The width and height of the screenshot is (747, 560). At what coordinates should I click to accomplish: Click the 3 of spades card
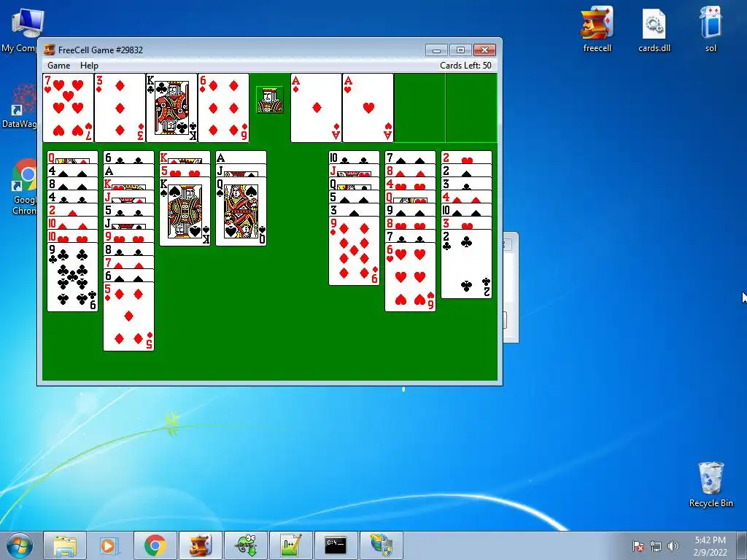point(354,210)
